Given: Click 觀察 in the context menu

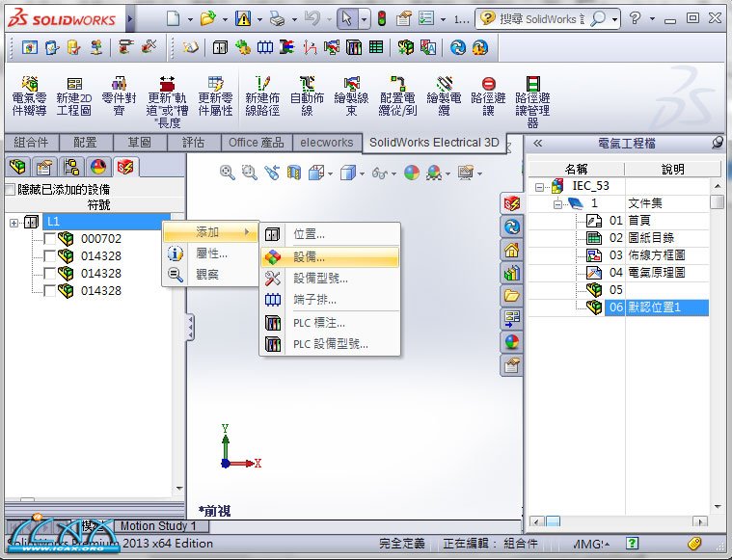Looking at the screenshot, I should coord(210,275).
